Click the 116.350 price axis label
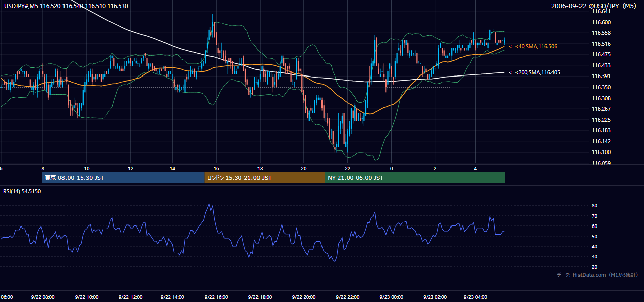This screenshot has height=302, width=644. pos(602,87)
